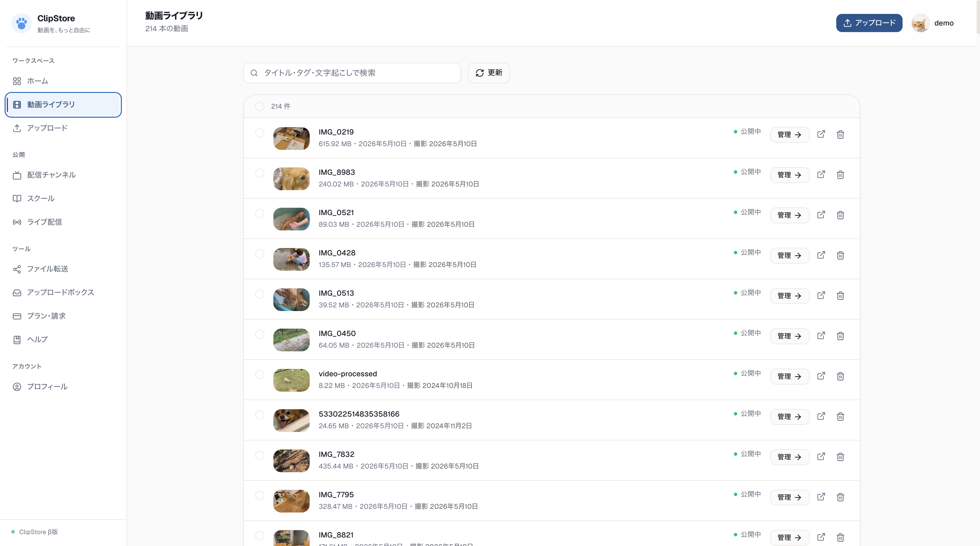Delete IMG_7795 with trash icon

click(x=840, y=497)
